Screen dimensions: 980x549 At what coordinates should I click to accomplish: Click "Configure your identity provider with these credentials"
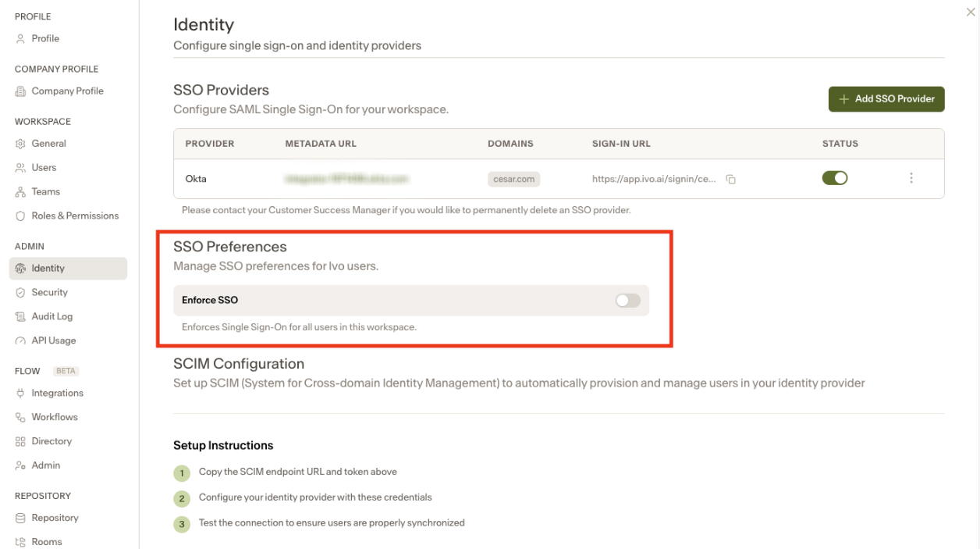(315, 497)
